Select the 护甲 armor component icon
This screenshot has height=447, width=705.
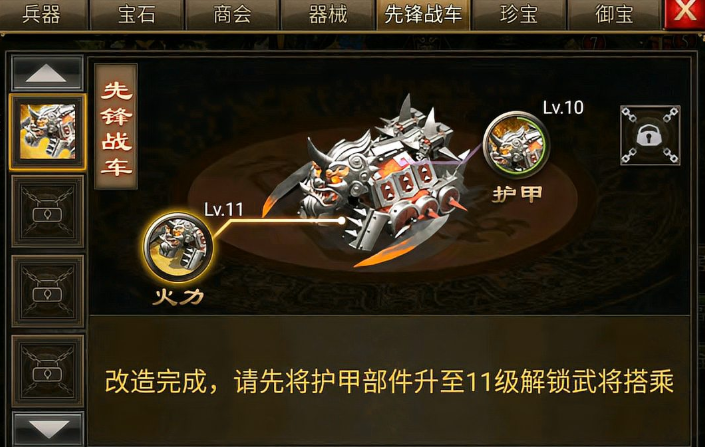tap(516, 143)
